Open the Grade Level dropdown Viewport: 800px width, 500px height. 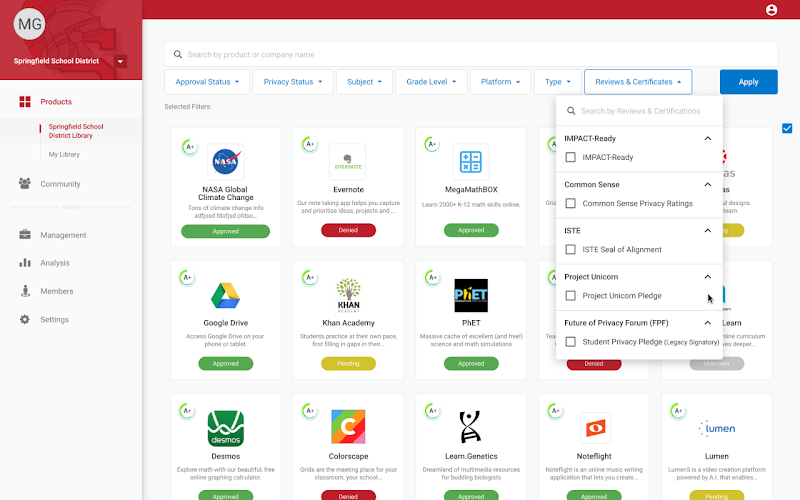431,82
